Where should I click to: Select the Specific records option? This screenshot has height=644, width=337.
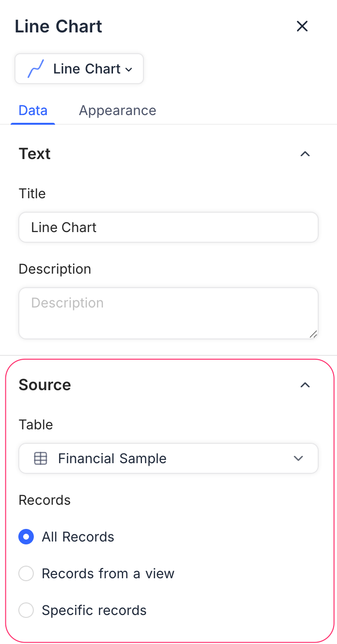click(x=26, y=610)
